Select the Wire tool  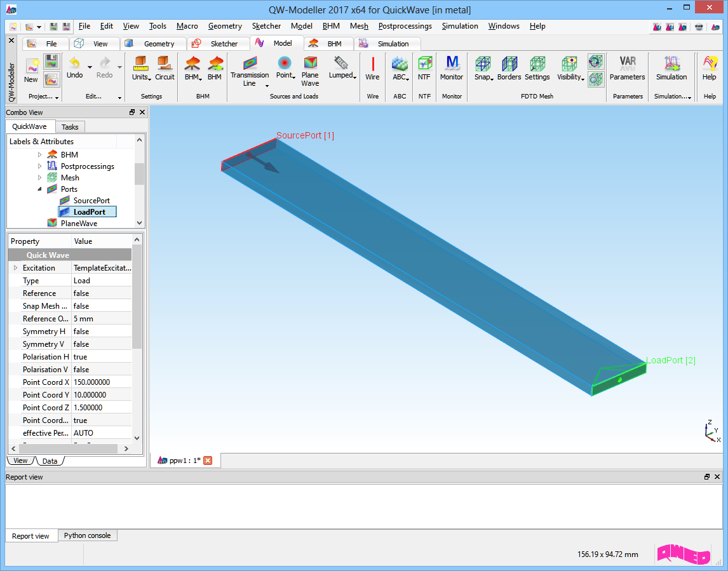click(372, 68)
